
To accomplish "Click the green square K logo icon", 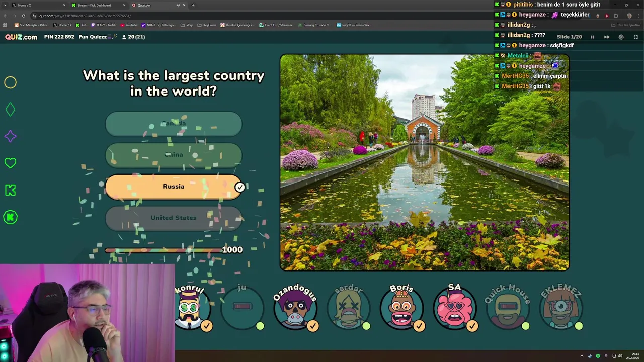I will (x=10, y=190).
